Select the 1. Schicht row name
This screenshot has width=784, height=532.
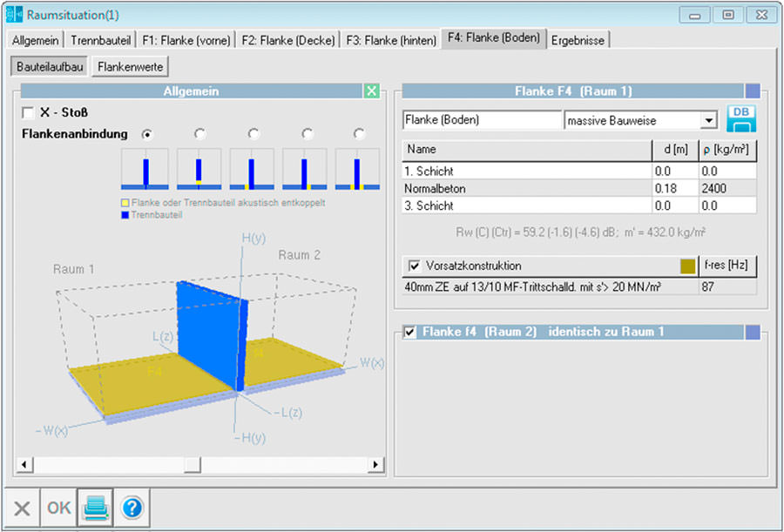coord(527,171)
